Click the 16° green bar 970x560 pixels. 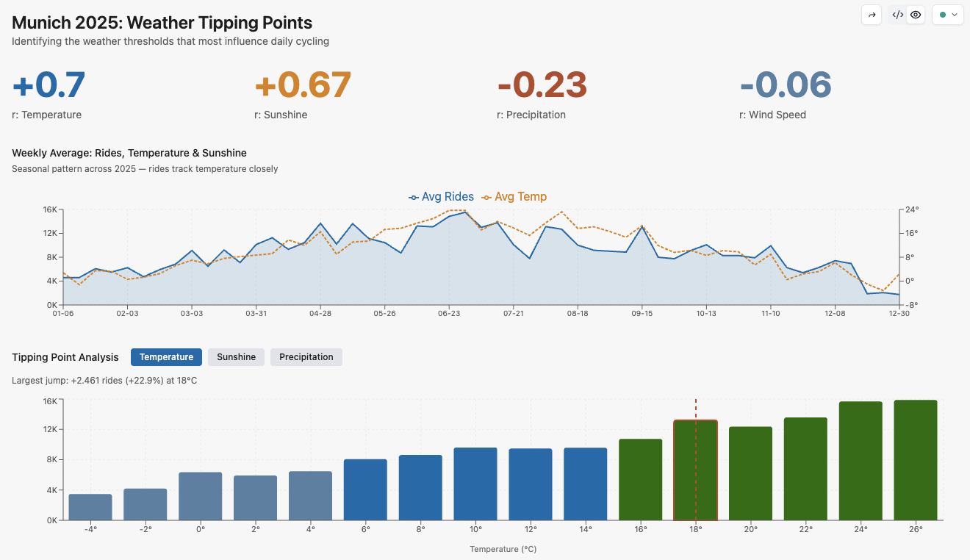(640, 479)
